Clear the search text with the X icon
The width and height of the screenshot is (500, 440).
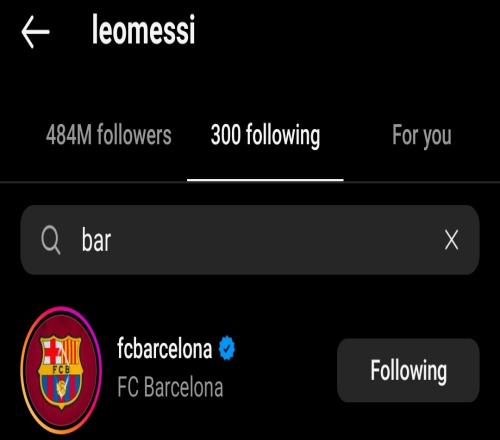point(451,240)
